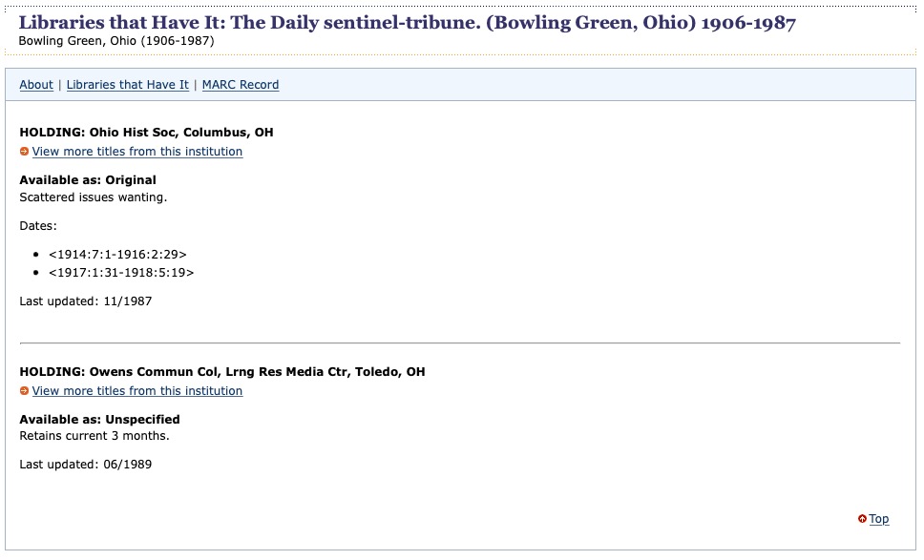924x560 pixels.
Task: Open the About link
Action: click(36, 85)
